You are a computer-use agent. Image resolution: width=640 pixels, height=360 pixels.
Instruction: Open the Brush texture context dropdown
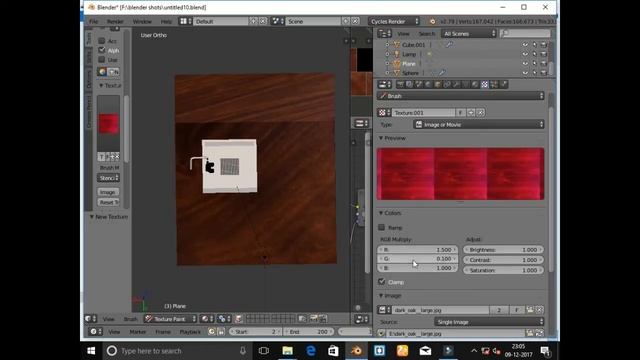pos(461,96)
